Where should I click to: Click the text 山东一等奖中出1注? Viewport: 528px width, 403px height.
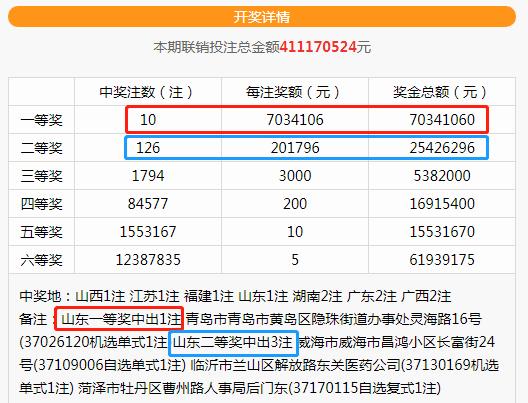click(122, 319)
